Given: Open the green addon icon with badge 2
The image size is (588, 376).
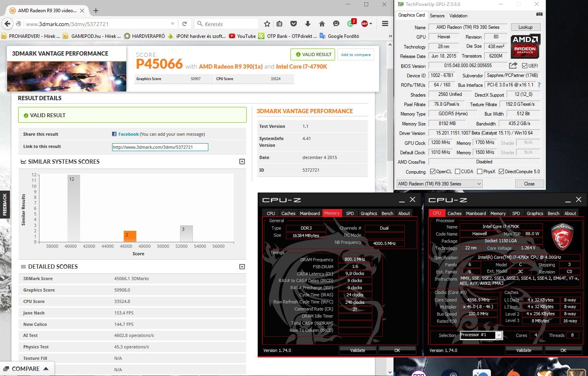Looking at the screenshot, I should click(x=351, y=23).
